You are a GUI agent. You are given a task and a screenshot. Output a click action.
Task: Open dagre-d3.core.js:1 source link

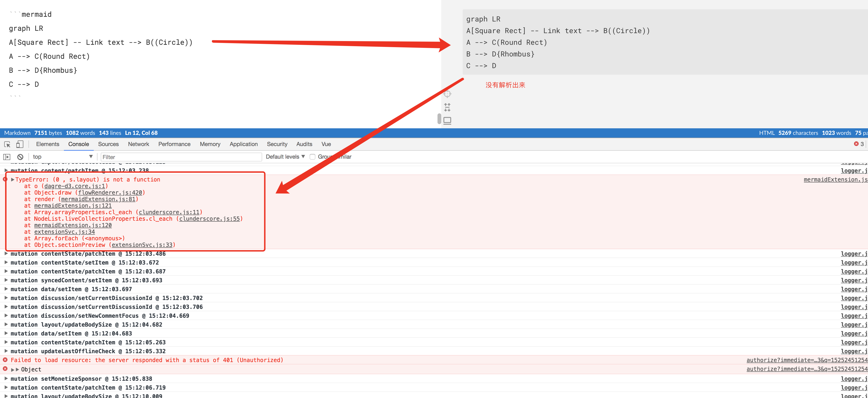74,186
